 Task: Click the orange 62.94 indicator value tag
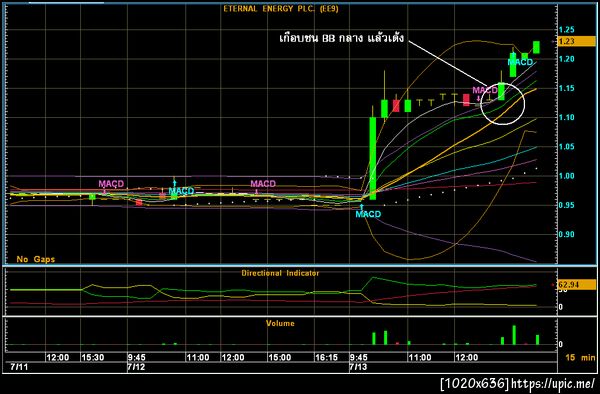click(x=576, y=285)
